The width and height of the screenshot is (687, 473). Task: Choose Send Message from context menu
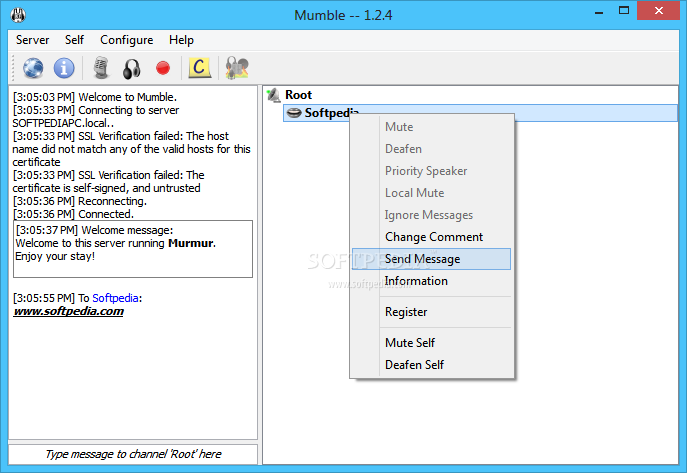click(x=431, y=259)
